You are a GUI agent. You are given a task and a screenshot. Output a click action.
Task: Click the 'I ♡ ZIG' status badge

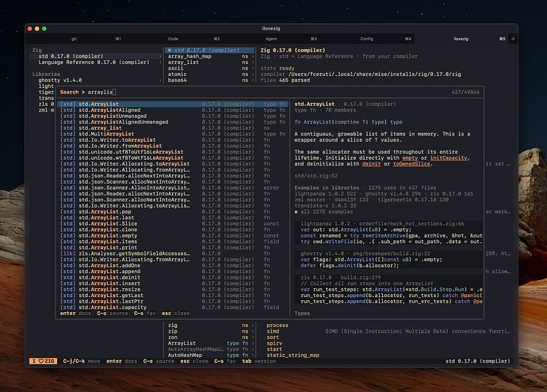click(44, 361)
